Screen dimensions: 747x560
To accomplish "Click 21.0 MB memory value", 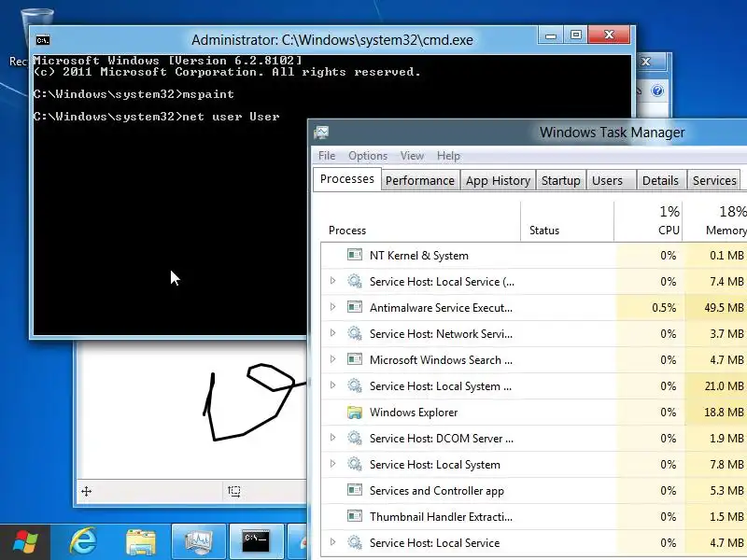I will [x=724, y=386].
